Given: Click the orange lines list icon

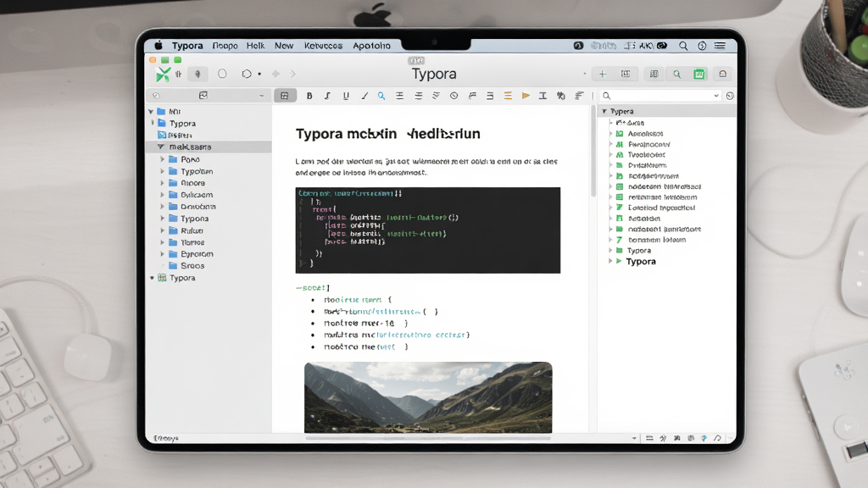Looking at the screenshot, I should coord(508,96).
